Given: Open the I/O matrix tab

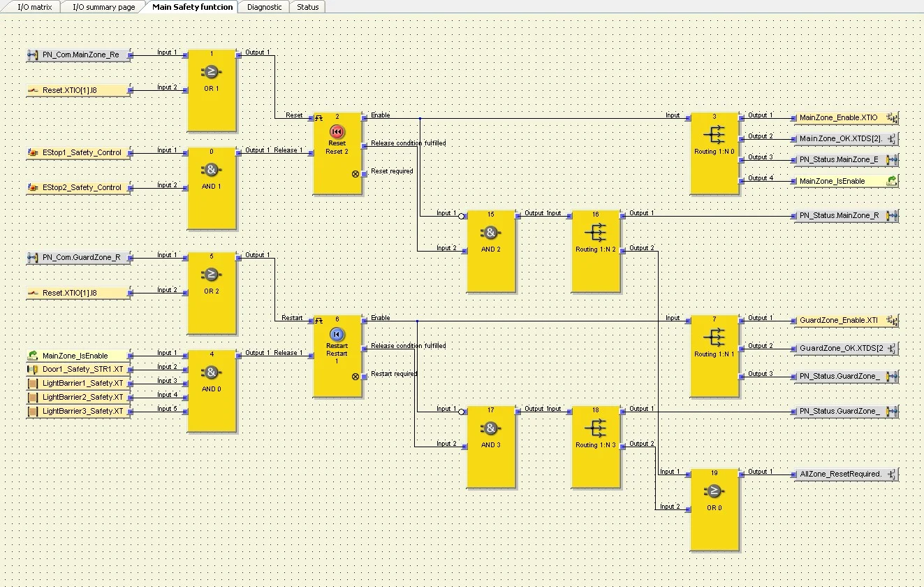Looking at the screenshot, I should 34,7.
